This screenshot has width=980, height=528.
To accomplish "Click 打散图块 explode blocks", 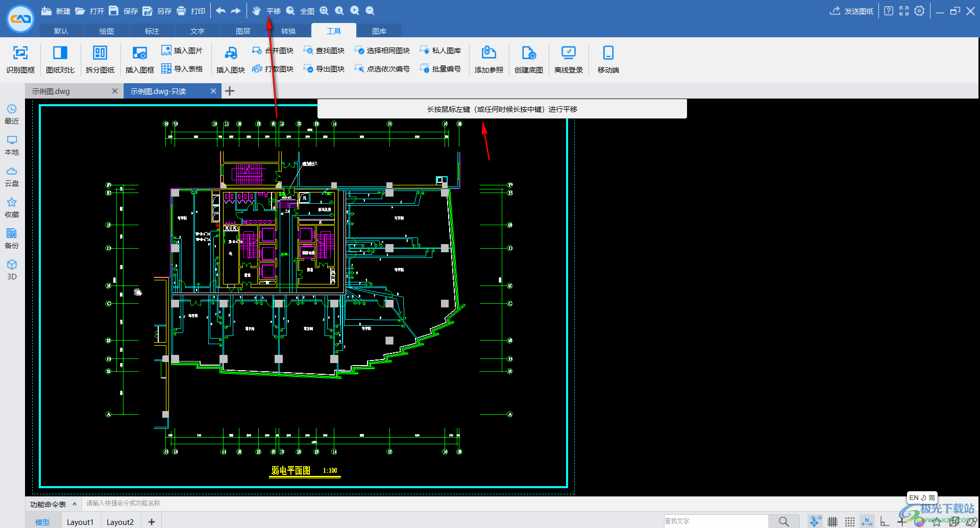I will [273, 68].
